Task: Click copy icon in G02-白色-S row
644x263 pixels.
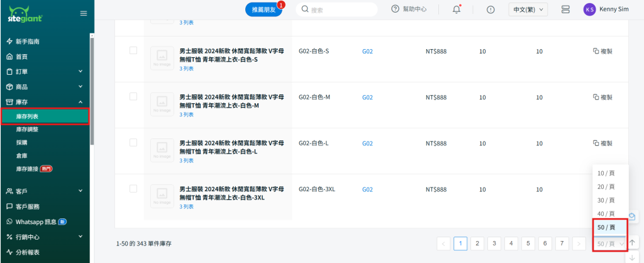Action: coord(596,52)
